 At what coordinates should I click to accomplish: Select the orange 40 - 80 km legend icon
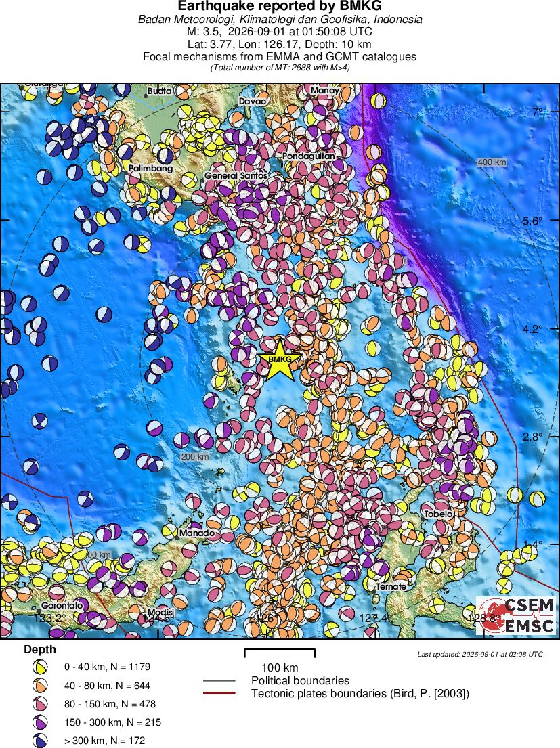tap(39, 686)
